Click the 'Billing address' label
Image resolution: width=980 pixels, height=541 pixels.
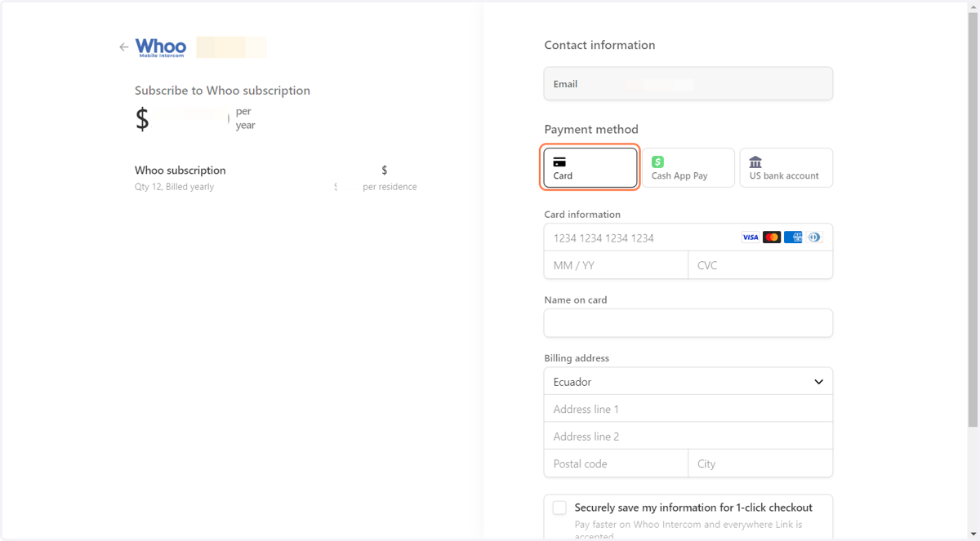(x=577, y=358)
